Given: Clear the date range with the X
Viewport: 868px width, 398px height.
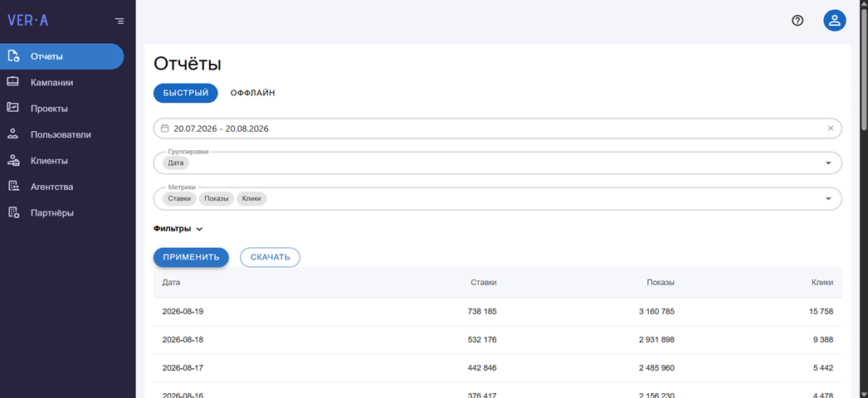Looking at the screenshot, I should 831,129.
